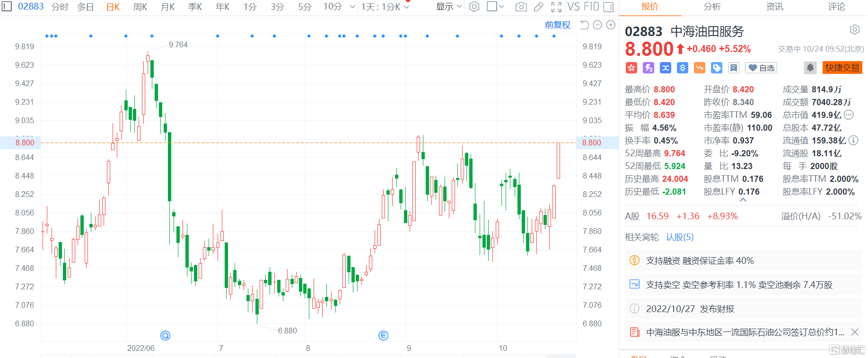Open the 支持卖空 short selling row
This screenshot has height=358, width=868.
click(x=743, y=285)
